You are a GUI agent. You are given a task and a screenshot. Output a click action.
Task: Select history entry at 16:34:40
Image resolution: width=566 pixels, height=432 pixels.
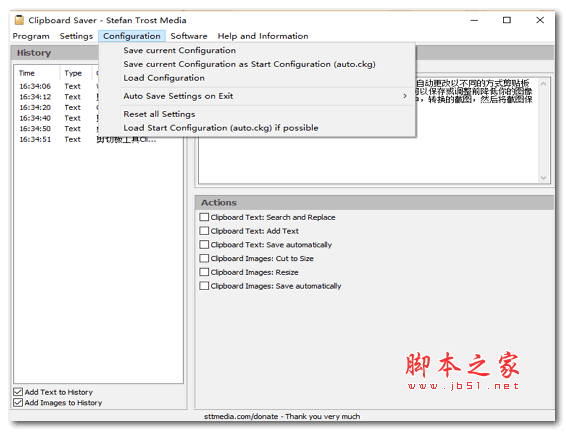tap(99, 118)
